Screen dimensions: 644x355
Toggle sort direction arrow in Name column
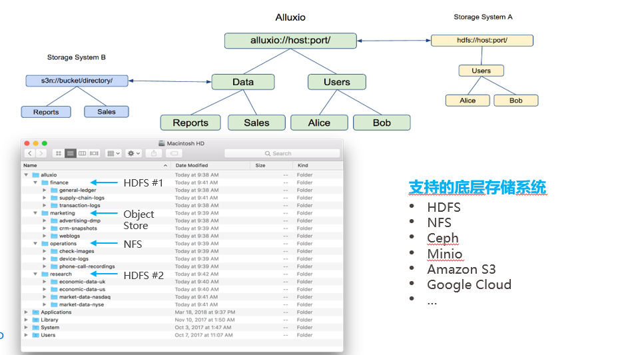[165, 166]
